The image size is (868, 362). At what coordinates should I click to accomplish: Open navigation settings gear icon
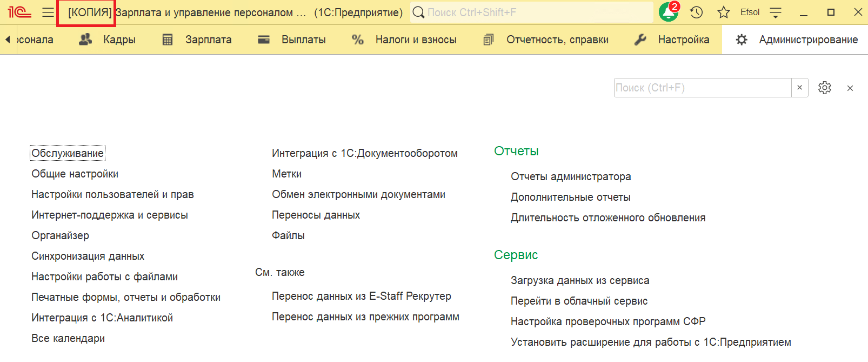tap(825, 88)
